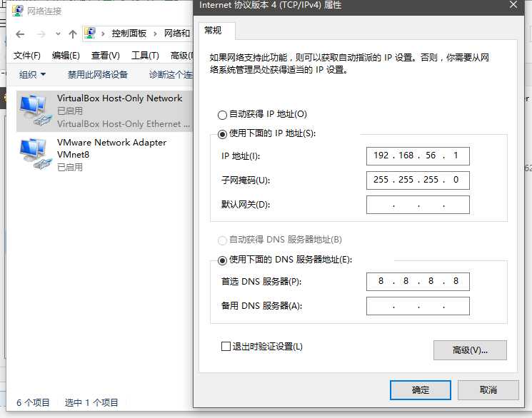Screen dimensions: 532x418
Task: Click the Up arrow to parent folder
Action: click(73, 34)
